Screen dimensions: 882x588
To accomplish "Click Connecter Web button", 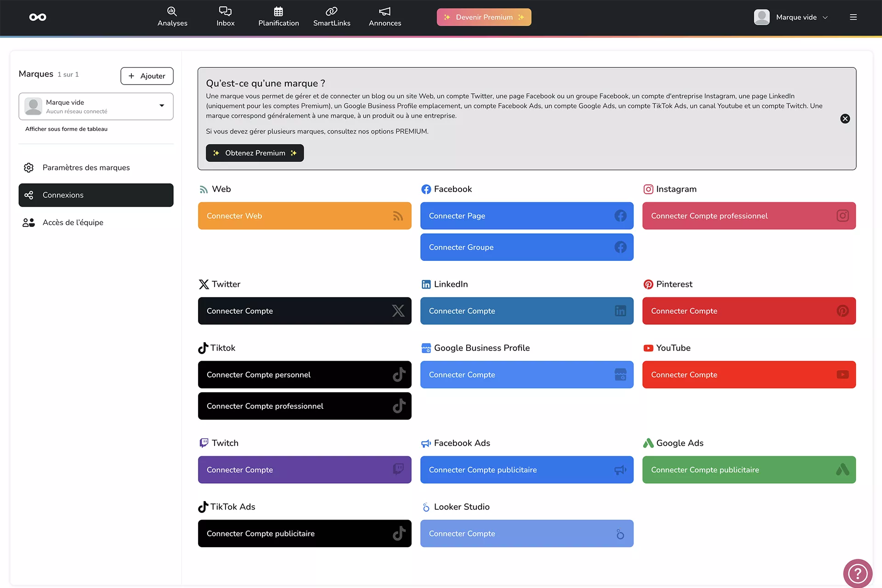I will pos(305,216).
